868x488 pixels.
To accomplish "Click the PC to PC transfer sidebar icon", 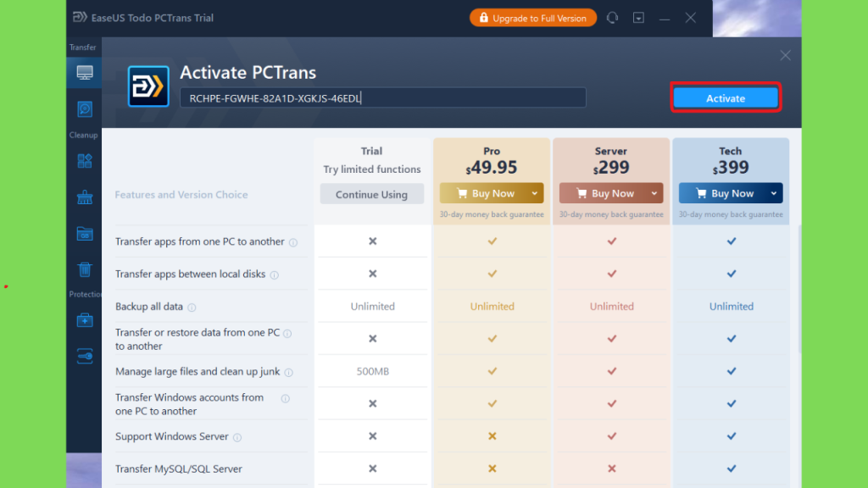I will tap(85, 73).
